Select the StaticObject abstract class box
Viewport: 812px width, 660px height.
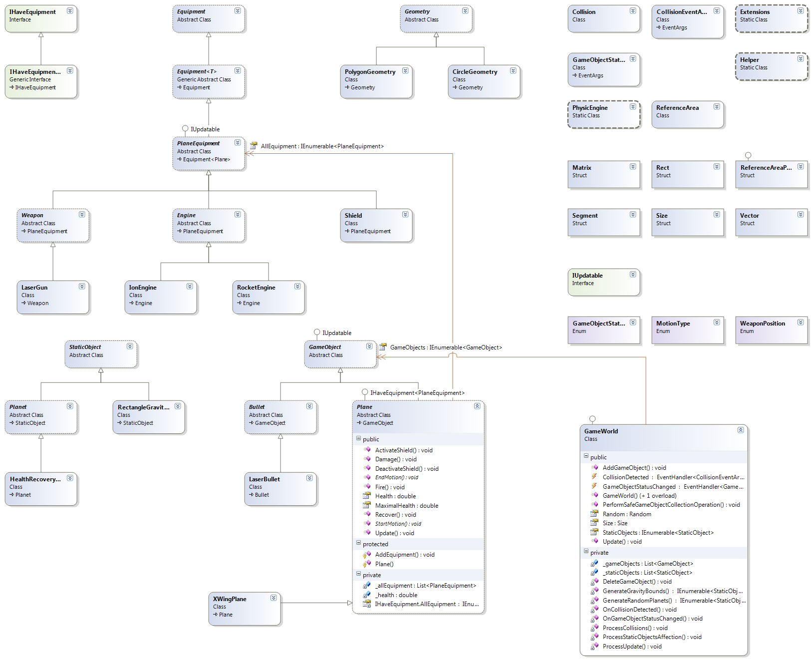[101, 354]
